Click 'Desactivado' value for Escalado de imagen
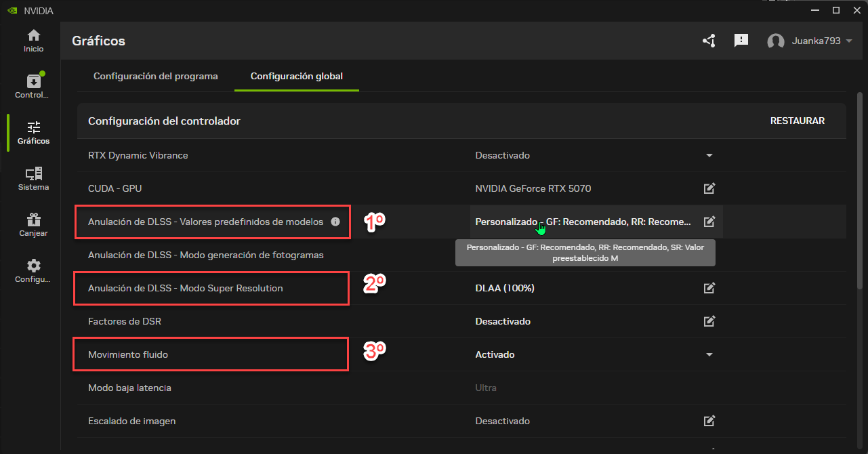Viewport: 868px width, 454px height. pos(503,421)
